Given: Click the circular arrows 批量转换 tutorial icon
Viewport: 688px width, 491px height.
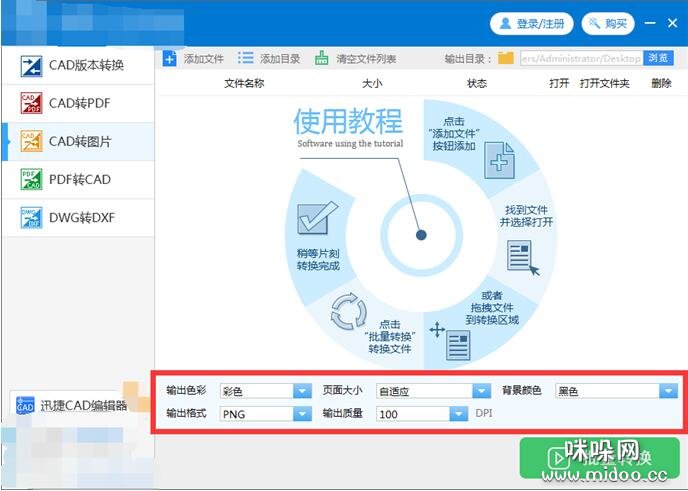Looking at the screenshot, I should [x=349, y=312].
